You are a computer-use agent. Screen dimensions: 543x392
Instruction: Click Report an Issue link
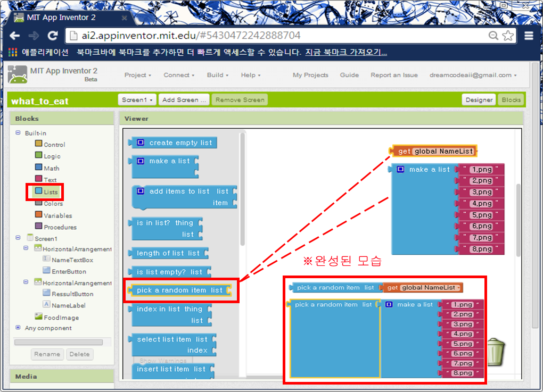tap(394, 75)
